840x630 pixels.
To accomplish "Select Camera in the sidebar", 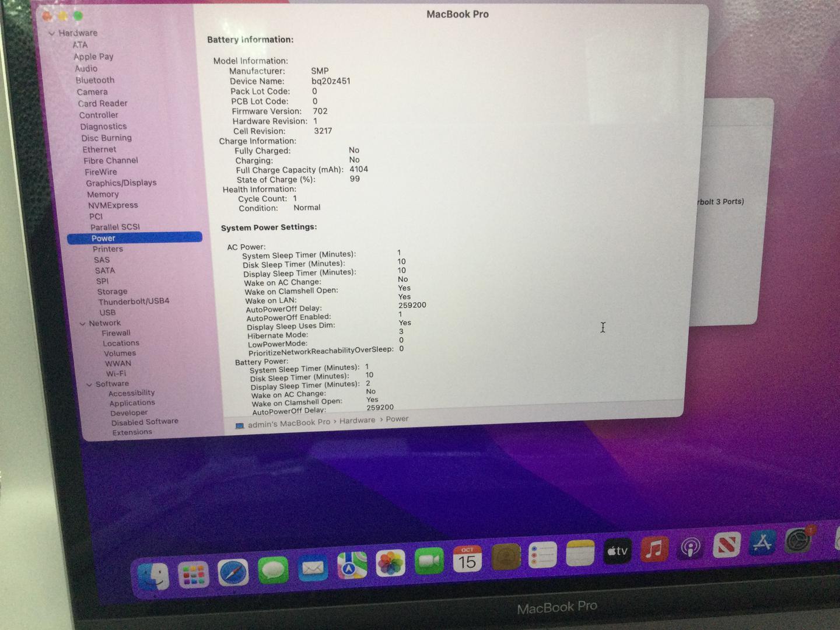I will coord(92,92).
